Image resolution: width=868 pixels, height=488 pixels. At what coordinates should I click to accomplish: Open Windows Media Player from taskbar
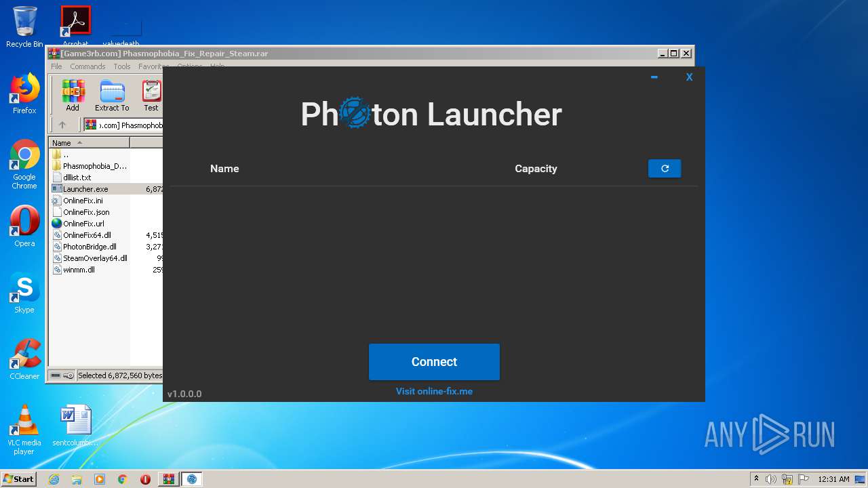point(100,479)
